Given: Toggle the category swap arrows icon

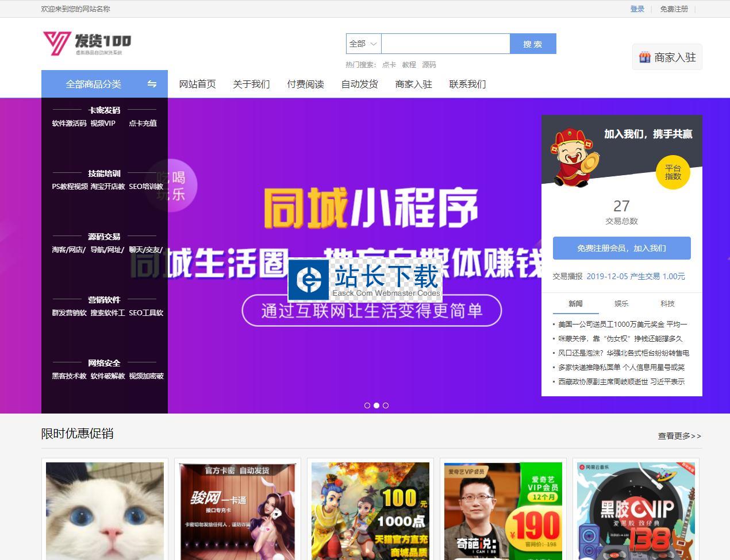Looking at the screenshot, I should pyautogui.click(x=152, y=84).
